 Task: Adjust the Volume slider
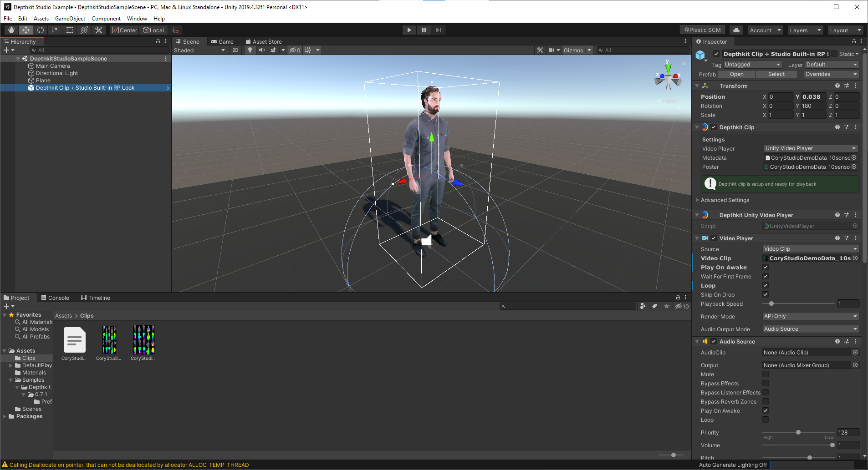[832, 445]
